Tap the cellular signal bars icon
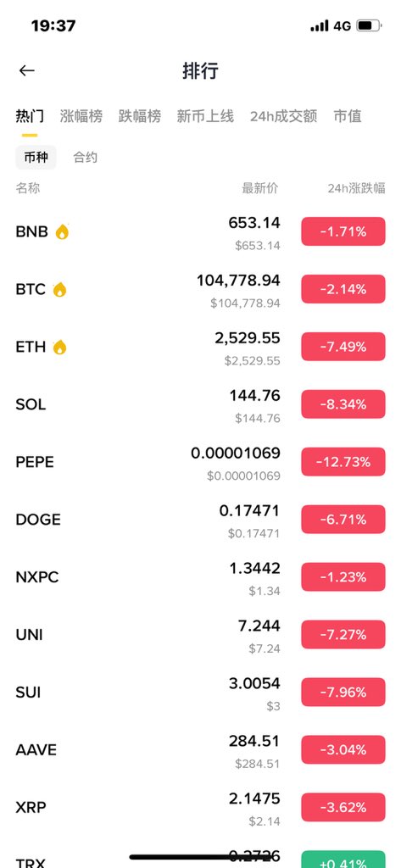Screen dimensions: 401x868 click(x=320, y=26)
